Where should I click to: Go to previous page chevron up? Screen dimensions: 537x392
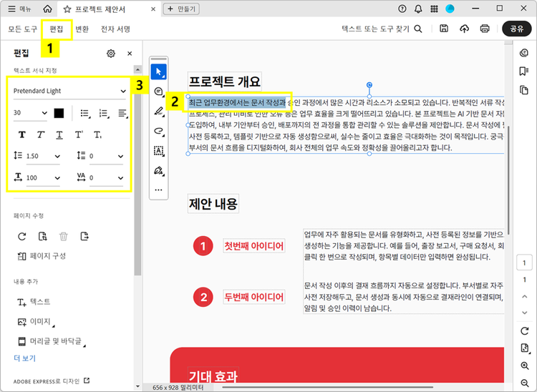pyautogui.click(x=524, y=297)
